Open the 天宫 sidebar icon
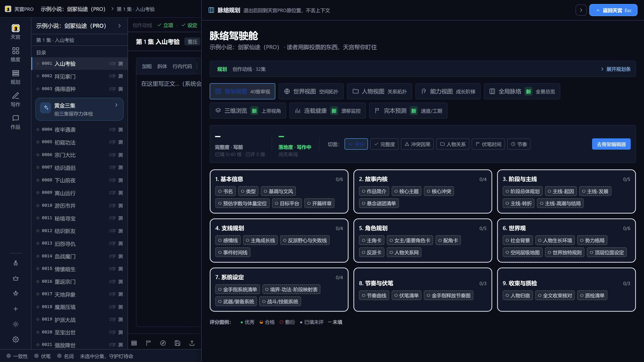This screenshot has width=644, height=362. (15, 32)
